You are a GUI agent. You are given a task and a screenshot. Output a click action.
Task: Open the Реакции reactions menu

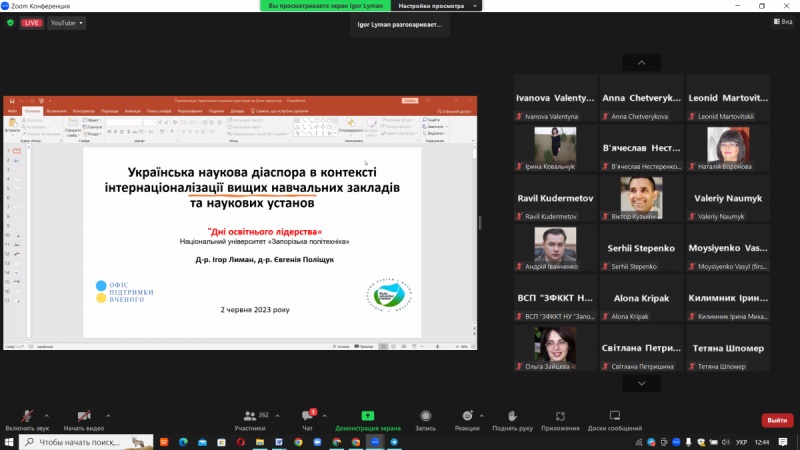pos(466,419)
